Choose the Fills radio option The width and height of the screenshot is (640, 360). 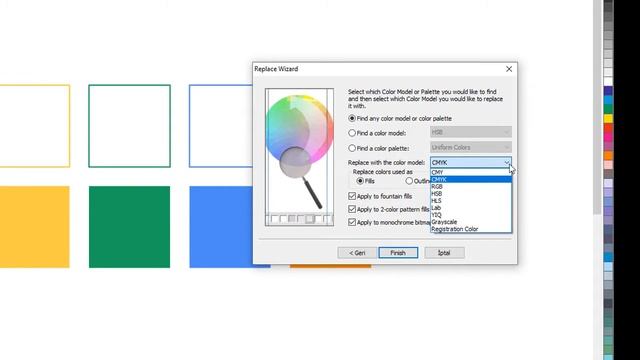(x=360, y=181)
